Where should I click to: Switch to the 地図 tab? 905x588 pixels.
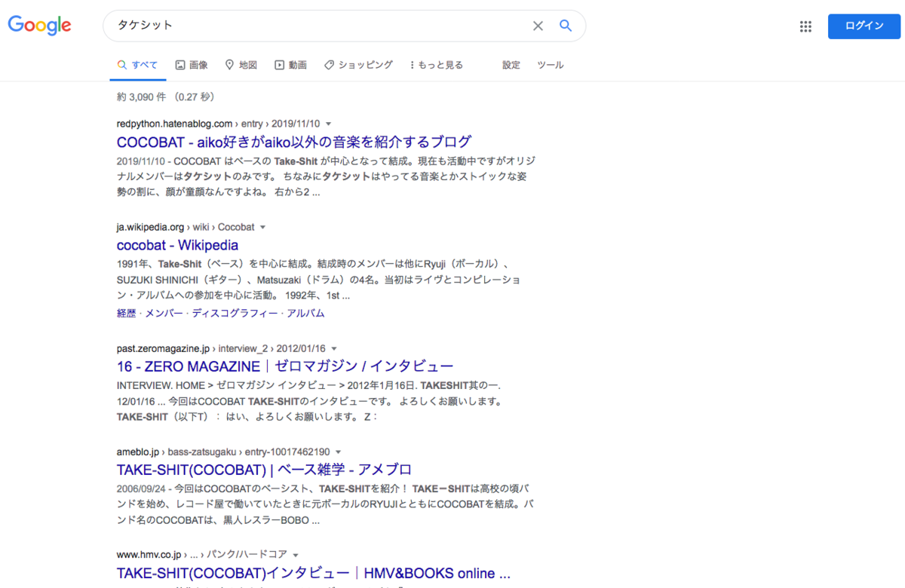pyautogui.click(x=241, y=65)
